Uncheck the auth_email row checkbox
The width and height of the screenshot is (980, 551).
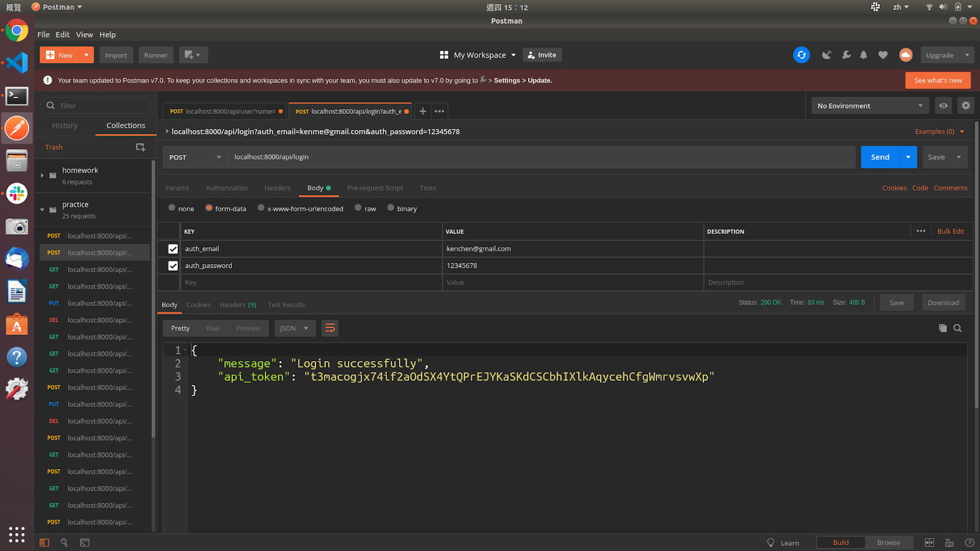[173, 249]
